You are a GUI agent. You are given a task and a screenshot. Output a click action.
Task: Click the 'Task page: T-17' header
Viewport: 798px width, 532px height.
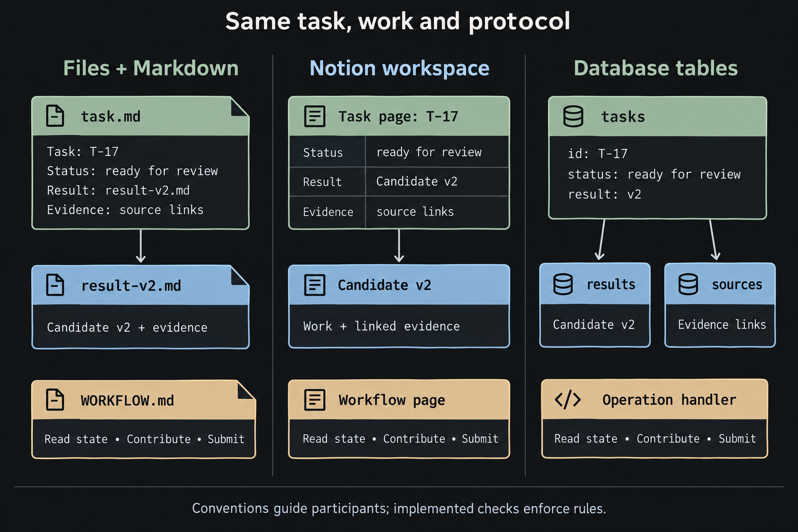click(x=398, y=116)
